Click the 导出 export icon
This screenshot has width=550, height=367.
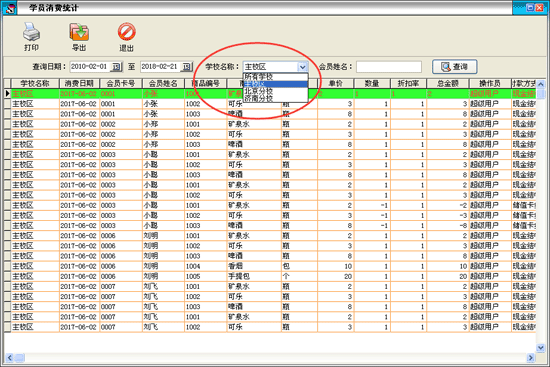pyautogui.click(x=79, y=32)
